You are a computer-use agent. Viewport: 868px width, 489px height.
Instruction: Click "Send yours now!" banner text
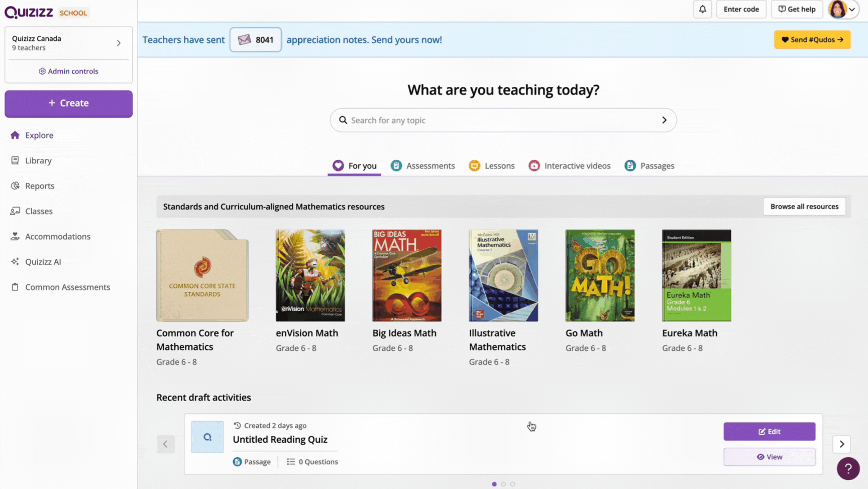[x=406, y=40]
